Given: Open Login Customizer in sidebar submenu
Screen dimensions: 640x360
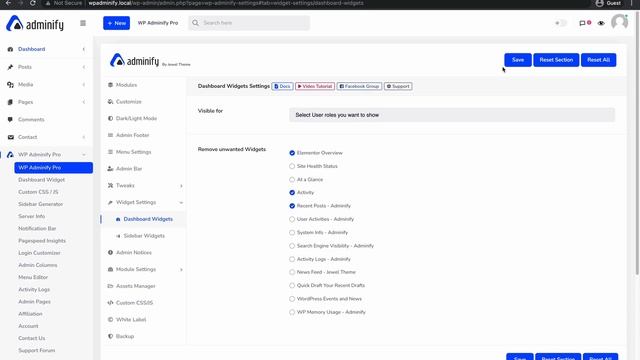Looking at the screenshot, I should [x=39, y=253].
